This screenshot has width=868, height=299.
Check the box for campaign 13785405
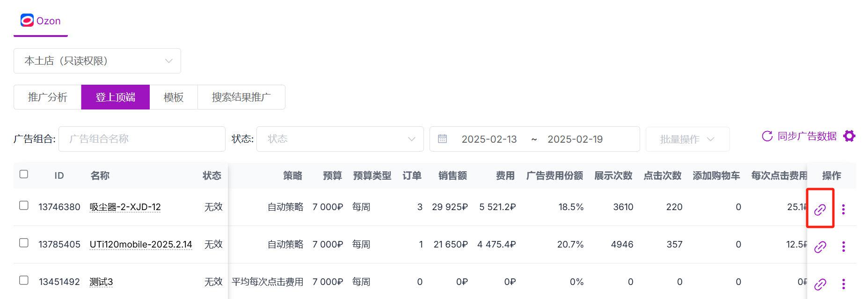[x=24, y=243]
